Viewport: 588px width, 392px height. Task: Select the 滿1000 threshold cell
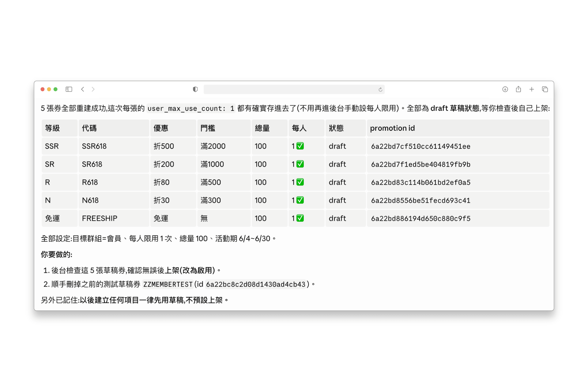point(224,164)
